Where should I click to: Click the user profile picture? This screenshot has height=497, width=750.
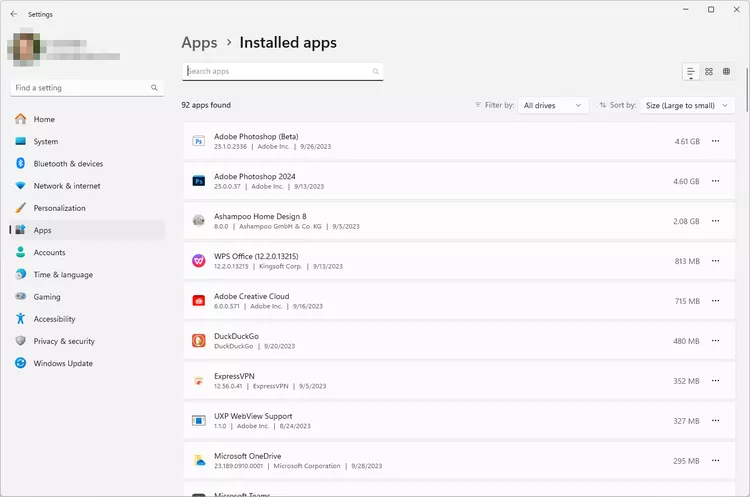point(25,48)
